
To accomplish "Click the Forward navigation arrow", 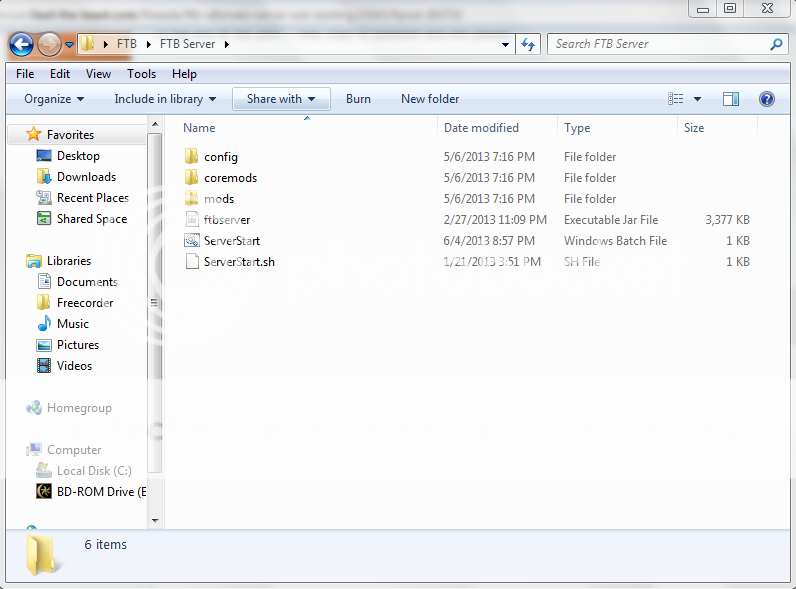I will [49, 45].
